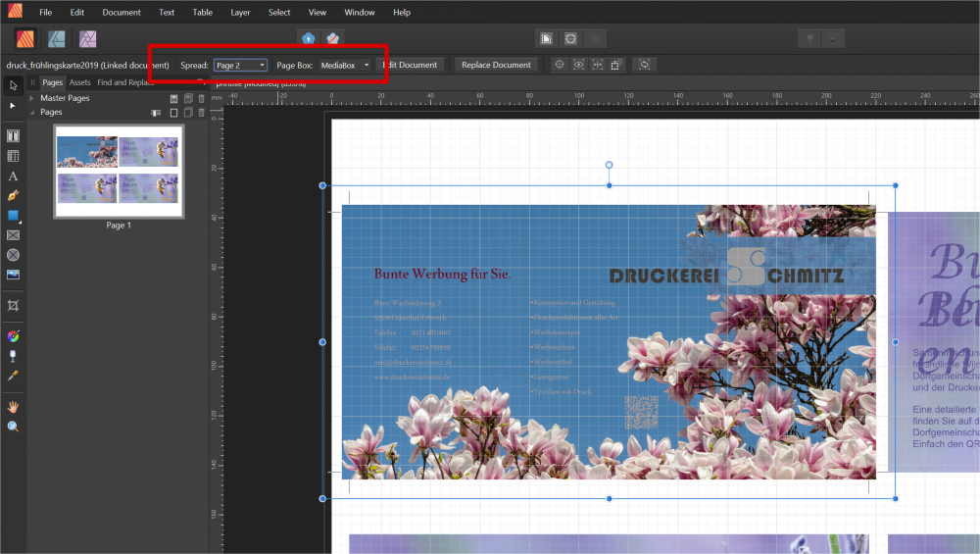Viewport: 980px width, 554px height.
Task: Open the Table menu
Action: [x=202, y=12]
